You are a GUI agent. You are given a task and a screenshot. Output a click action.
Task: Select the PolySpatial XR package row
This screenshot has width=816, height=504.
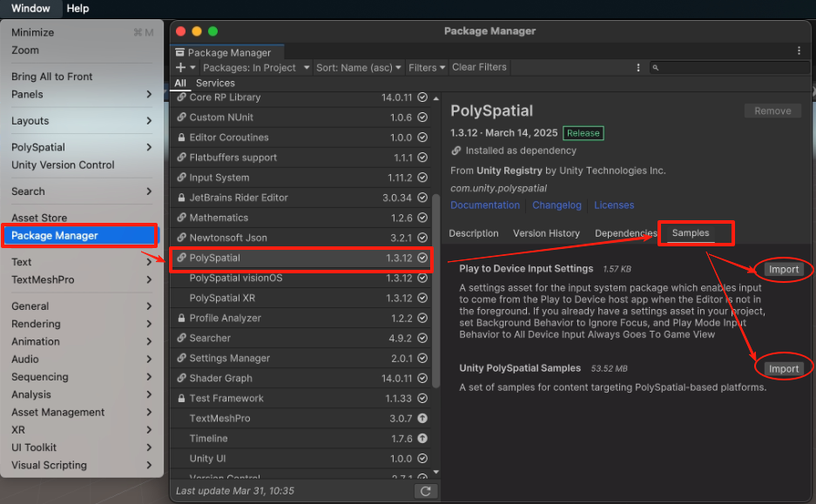(301, 298)
